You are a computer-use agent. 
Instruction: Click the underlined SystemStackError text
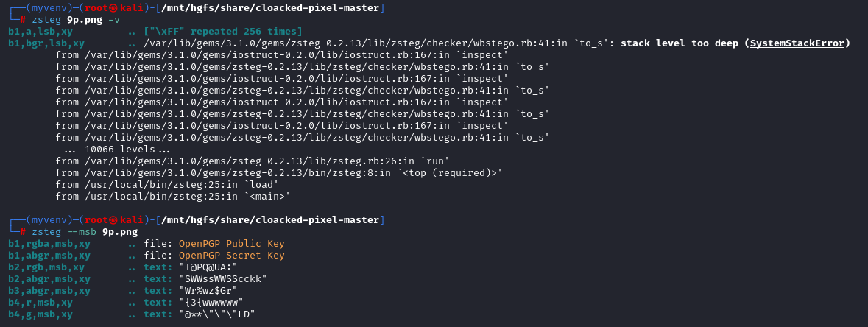(x=797, y=43)
